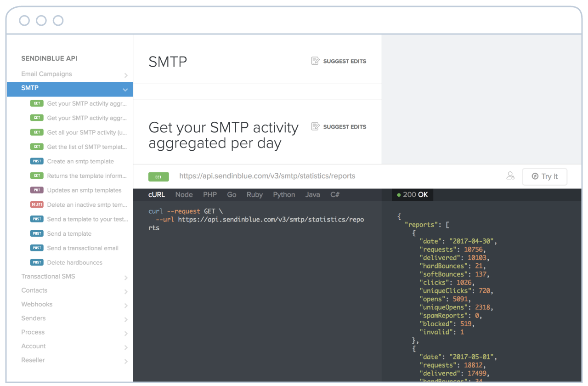Click the "date": "2017-04-30" response line
Viewport: 588px width, 386px height.
[x=458, y=241]
